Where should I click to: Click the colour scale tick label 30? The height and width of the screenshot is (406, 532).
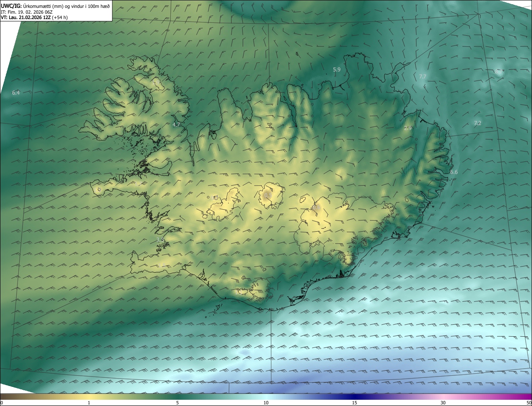pos(443,403)
